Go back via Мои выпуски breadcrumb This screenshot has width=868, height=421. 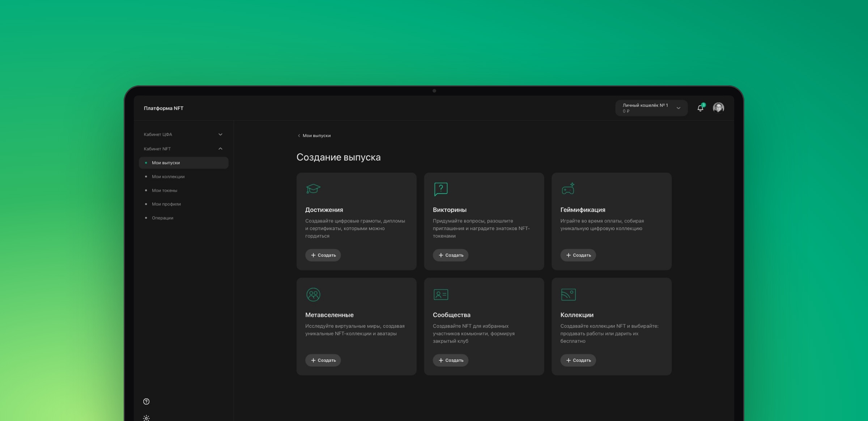pos(314,136)
